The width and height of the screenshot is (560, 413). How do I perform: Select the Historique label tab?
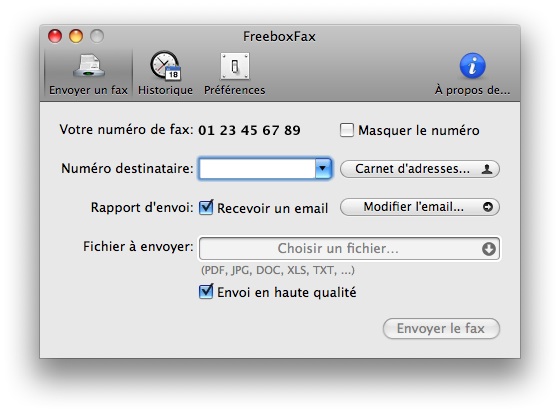(x=165, y=90)
